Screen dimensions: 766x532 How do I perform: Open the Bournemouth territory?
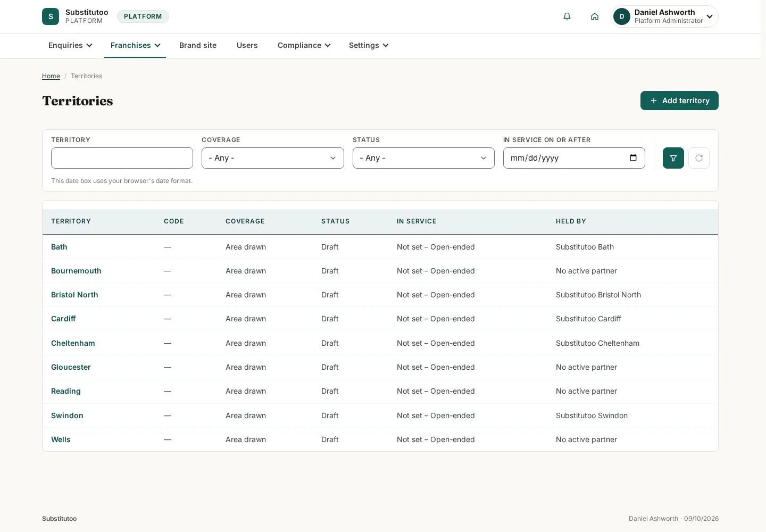76,271
